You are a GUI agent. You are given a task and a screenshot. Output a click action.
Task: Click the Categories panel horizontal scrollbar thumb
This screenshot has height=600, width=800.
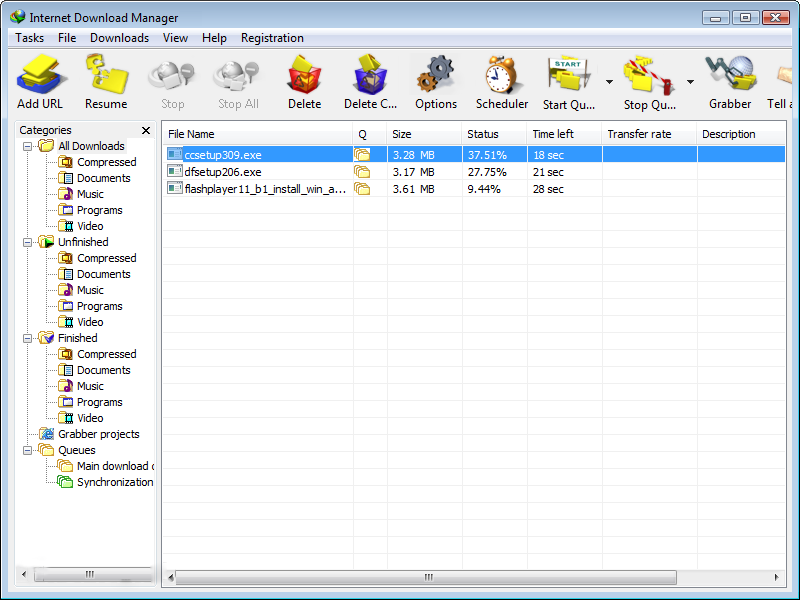point(93,574)
